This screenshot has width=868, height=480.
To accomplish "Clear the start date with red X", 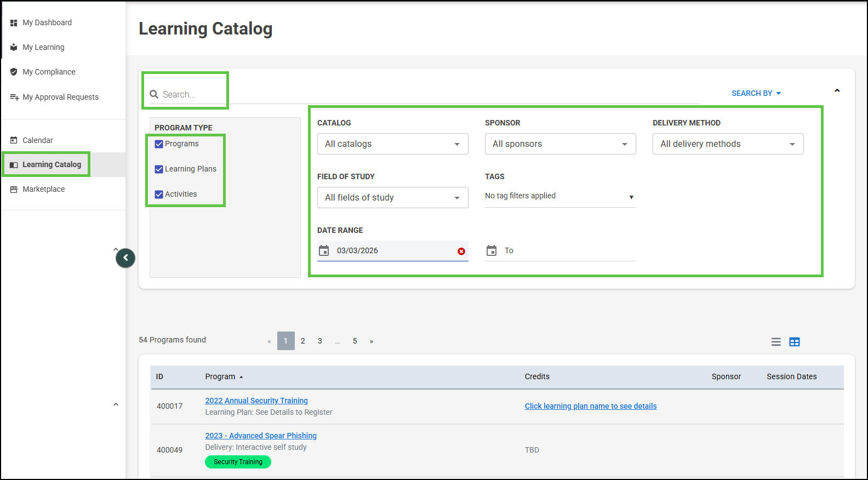I will click(461, 251).
